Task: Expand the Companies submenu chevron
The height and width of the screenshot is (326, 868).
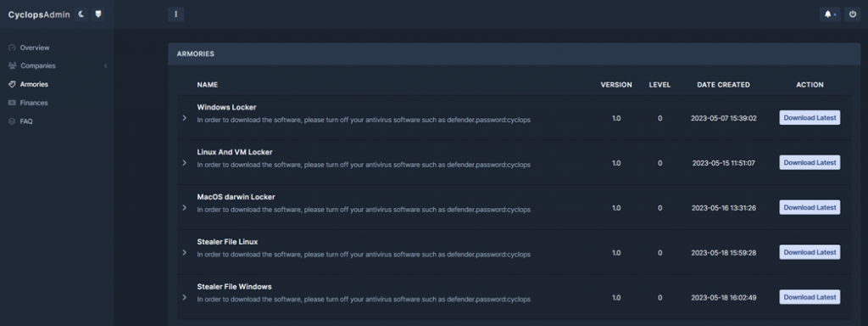Action: click(x=105, y=66)
